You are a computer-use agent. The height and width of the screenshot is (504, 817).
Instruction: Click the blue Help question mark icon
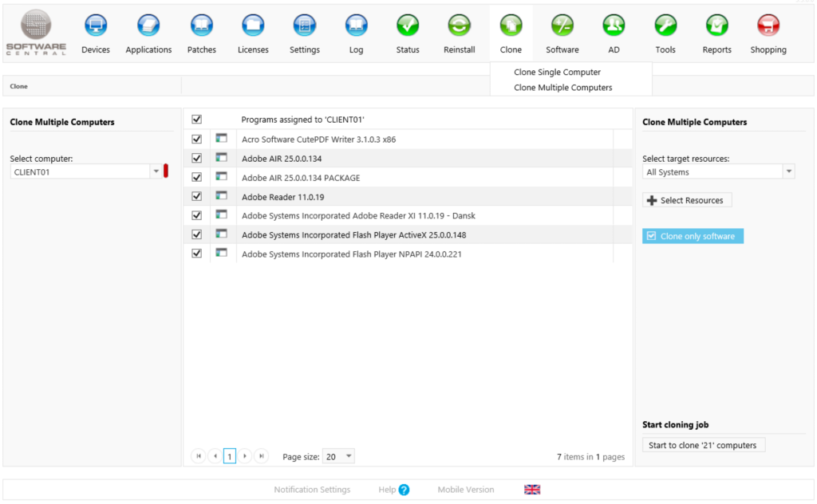(x=404, y=490)
